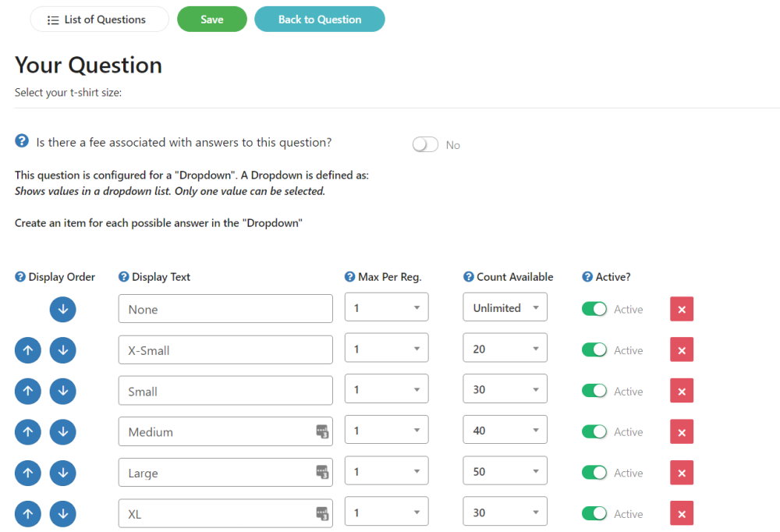Open the List of Questions menu
The height and width of the screenshot is (532, 780).
tap(99, 19)
